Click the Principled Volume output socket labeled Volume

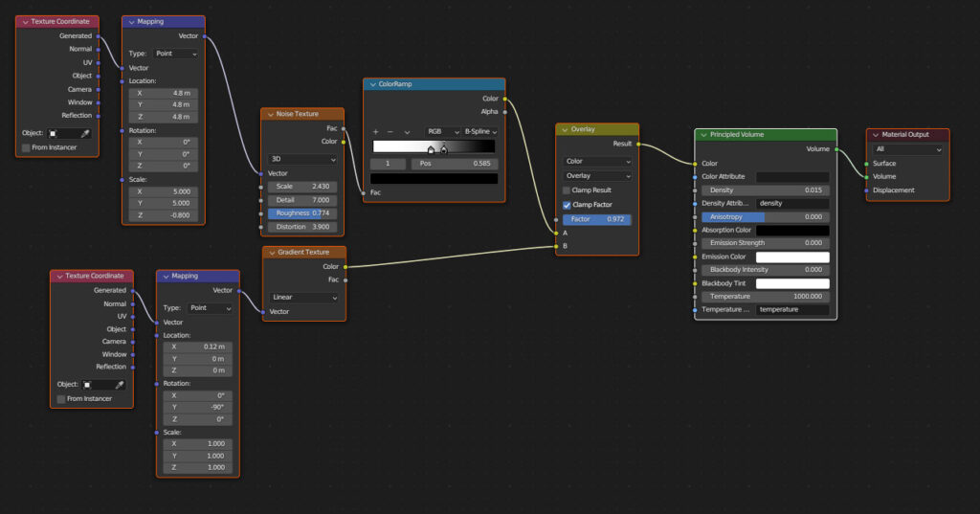(x=836, y=149)
